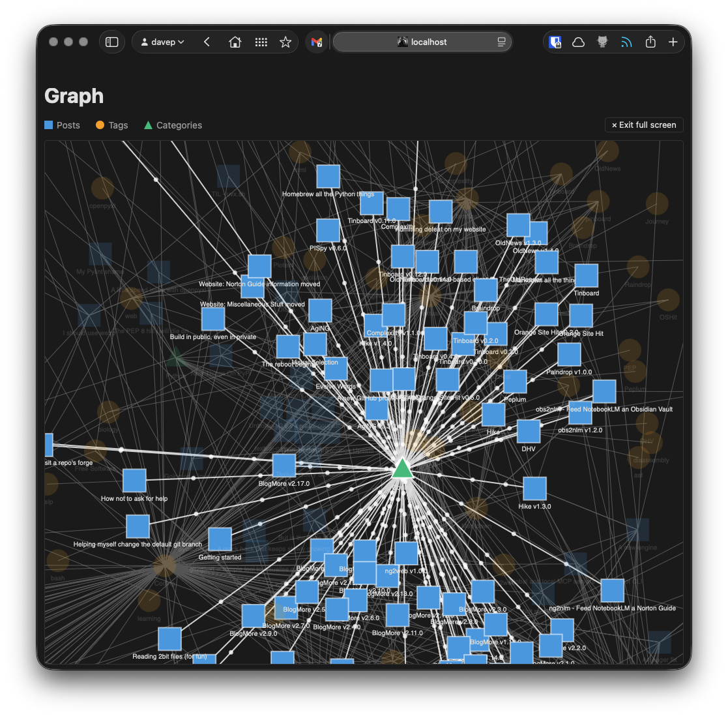Open a new tab with the plus icon
Screen dimensions: 728x718
[673, 42]
